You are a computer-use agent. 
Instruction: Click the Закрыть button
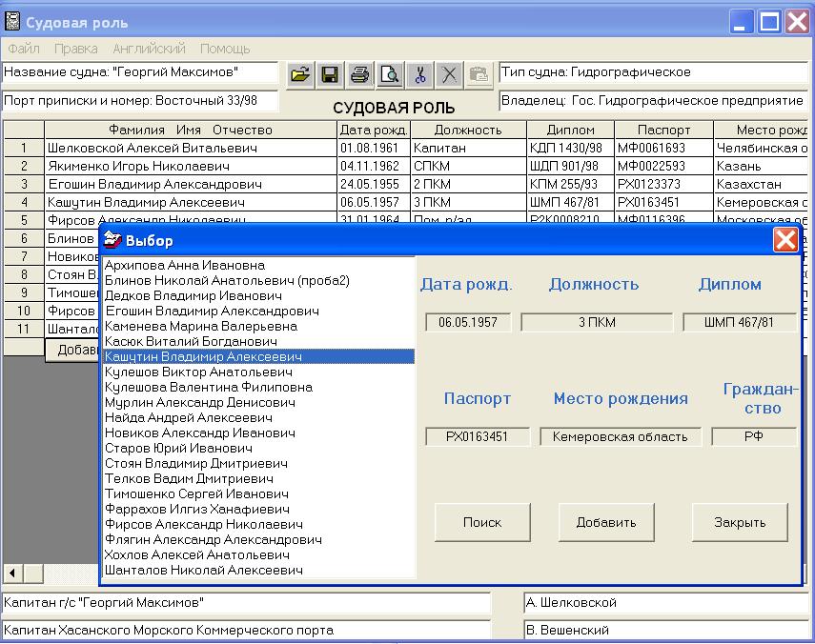point(740,522)
